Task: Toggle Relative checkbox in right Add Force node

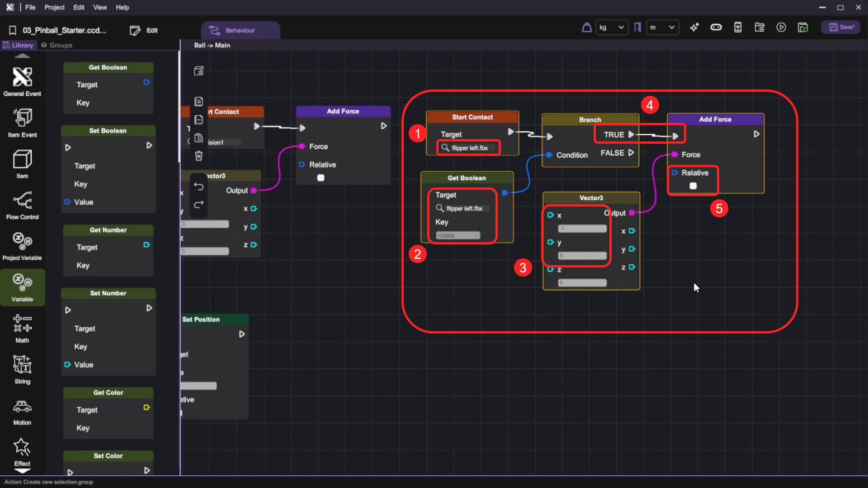Action: [693, 186]
